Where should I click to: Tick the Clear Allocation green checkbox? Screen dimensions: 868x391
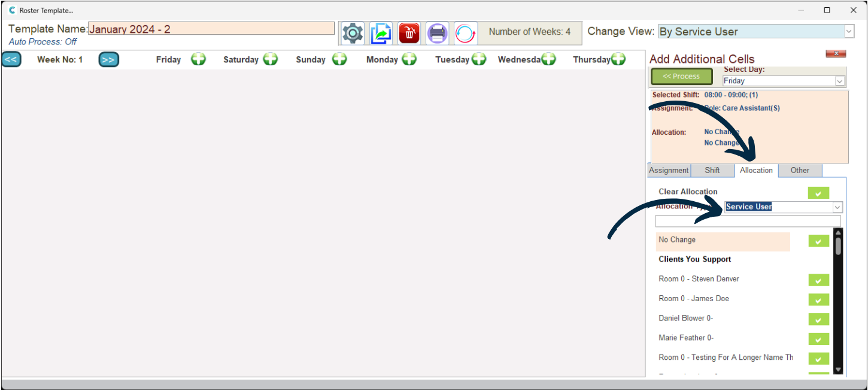pos(818,193)
